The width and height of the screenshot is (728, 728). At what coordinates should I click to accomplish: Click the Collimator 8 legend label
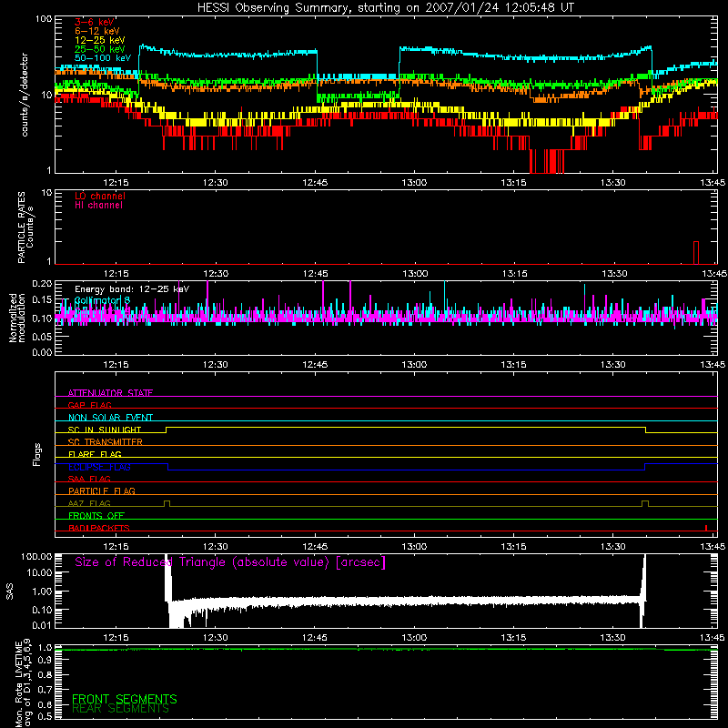click(x=102, y=300)
